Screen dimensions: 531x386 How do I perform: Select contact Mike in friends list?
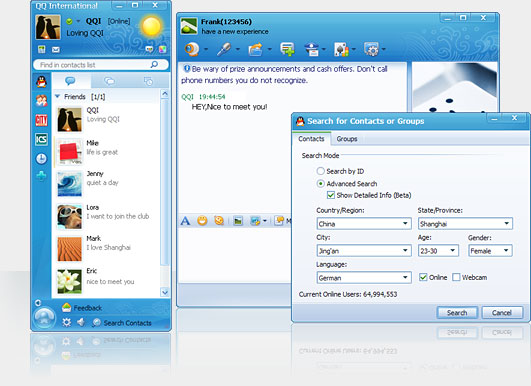107,151
